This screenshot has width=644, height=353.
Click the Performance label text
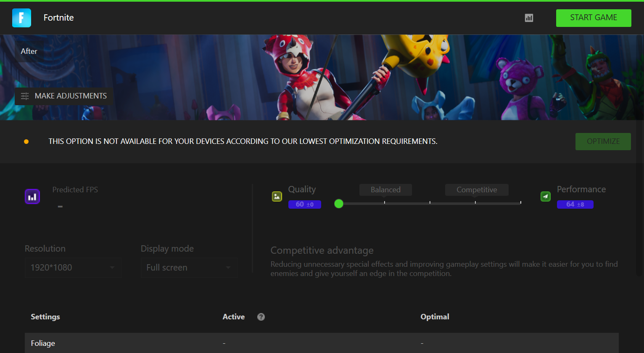pyautogui.click(x=581, y=189)
